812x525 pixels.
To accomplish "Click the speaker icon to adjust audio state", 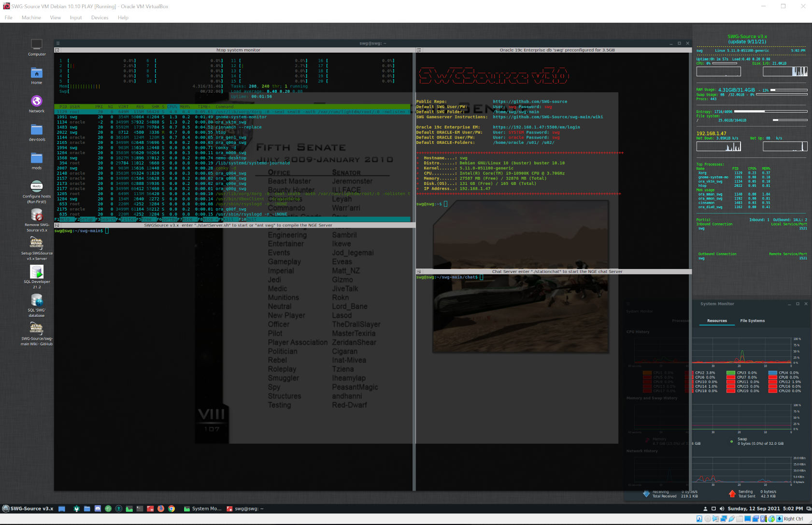I will click(x=722, y=509).
